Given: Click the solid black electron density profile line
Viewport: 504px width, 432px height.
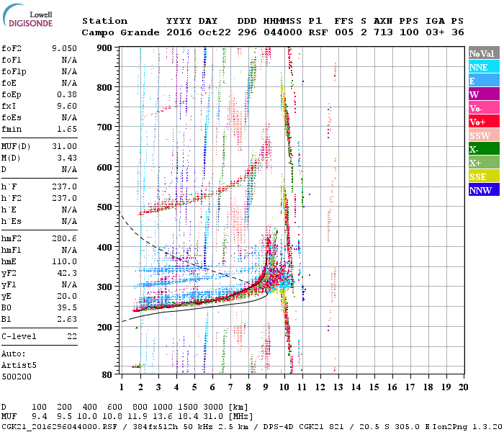Looking at the screenshot, I should [x=193, y=307].
